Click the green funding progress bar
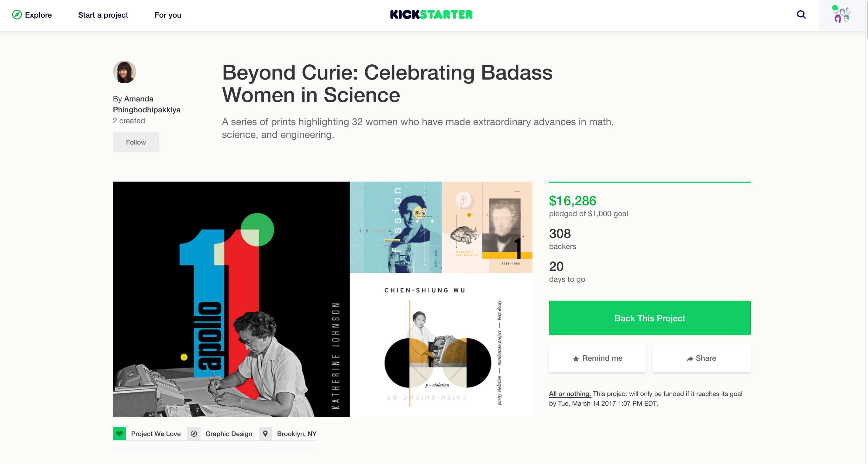This screenshot has height=464, width=868. pos(649,182)
